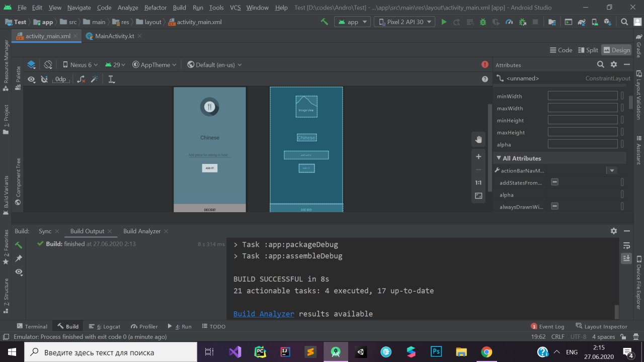The height and width of the screenshot is (362, 644).
Task: Click the design help question mark icon
Action: click(485, 79)
